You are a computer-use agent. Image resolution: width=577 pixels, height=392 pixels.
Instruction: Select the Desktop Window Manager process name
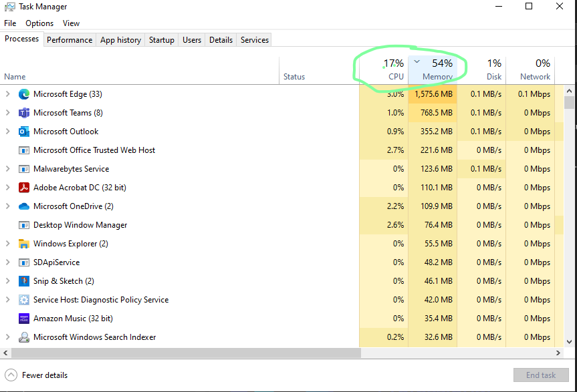[x=80, y=225]
